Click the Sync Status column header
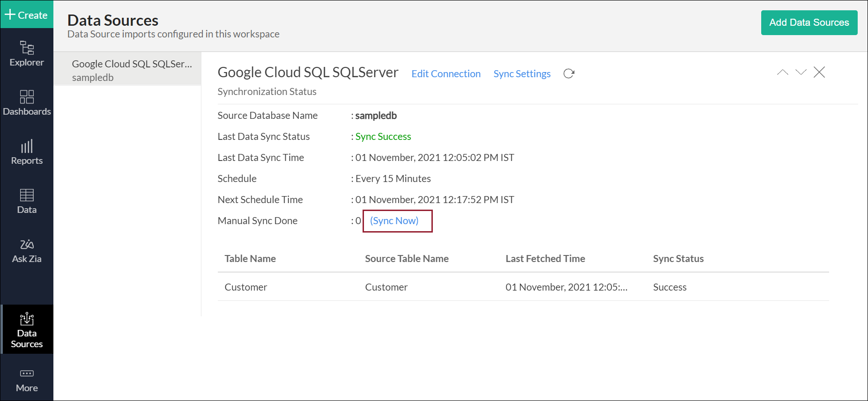 click(678, 259)
